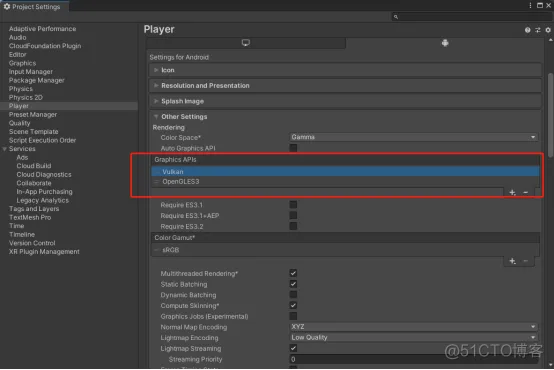Open the Player help icon
Image resolution: width=554 pixels, height=370 pixels.
point(527,30)
